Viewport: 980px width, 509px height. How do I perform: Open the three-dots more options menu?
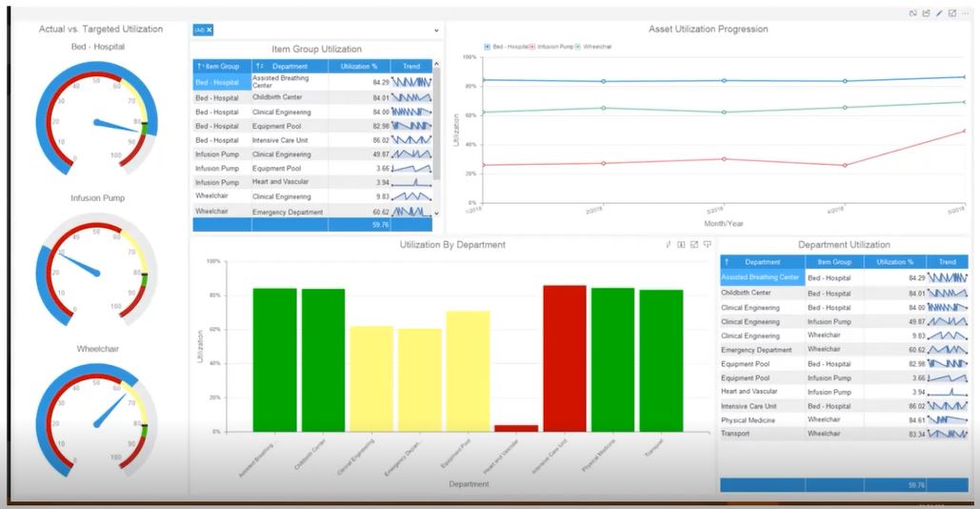[x=965, y=13]
